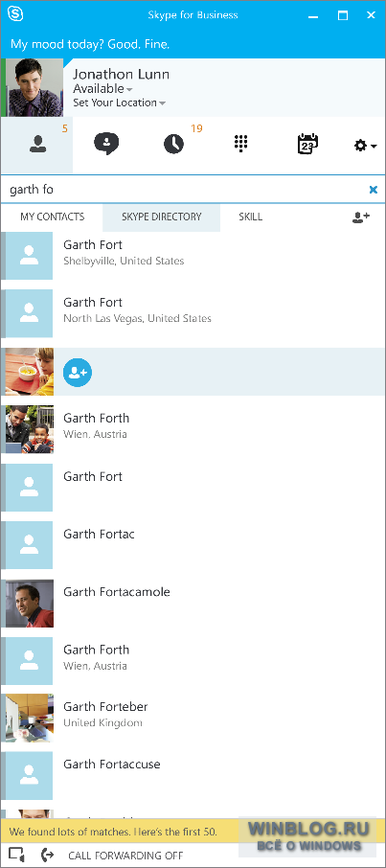This screenshot has height=868, width=386.
Task: Select Garth Fort with no location
Action: pos(193,487)
